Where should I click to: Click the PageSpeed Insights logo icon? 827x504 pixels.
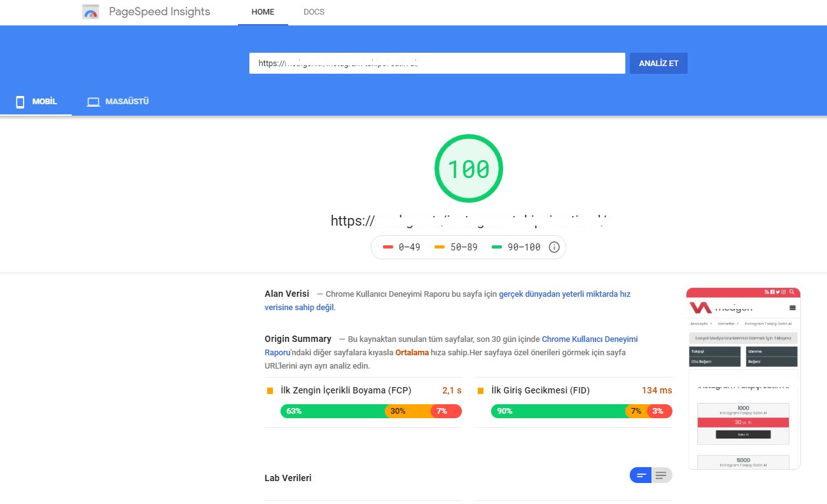[91, 12]
